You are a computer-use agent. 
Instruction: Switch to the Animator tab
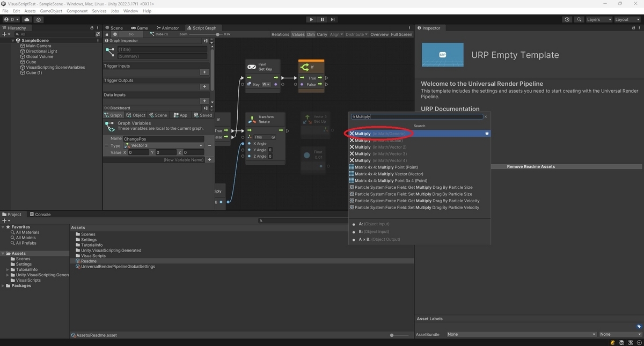point(167,28)
